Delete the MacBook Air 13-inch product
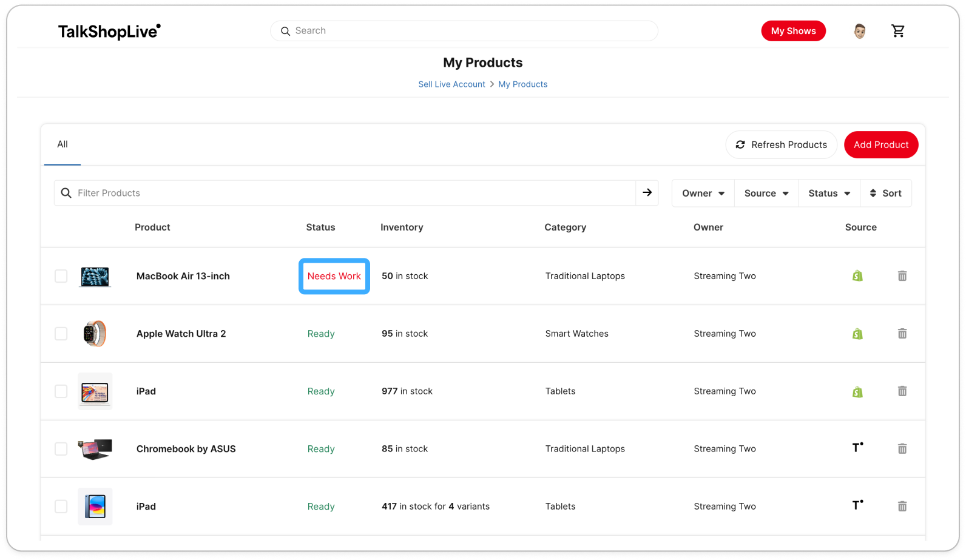Viewport: 966px width, 560px height. (x=902, y=276)
